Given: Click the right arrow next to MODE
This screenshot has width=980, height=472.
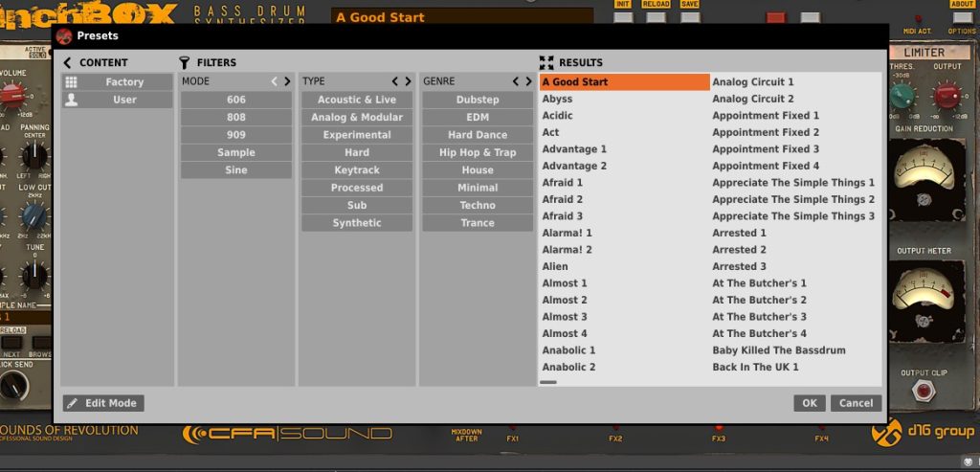Looking at the screenshot, I should pyautogui.click(x=287, y=81).
